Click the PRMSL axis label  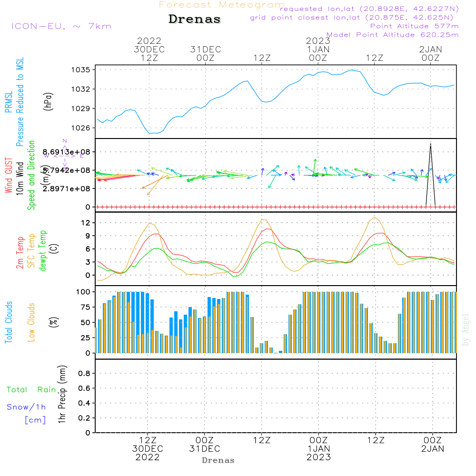[8, 103]
